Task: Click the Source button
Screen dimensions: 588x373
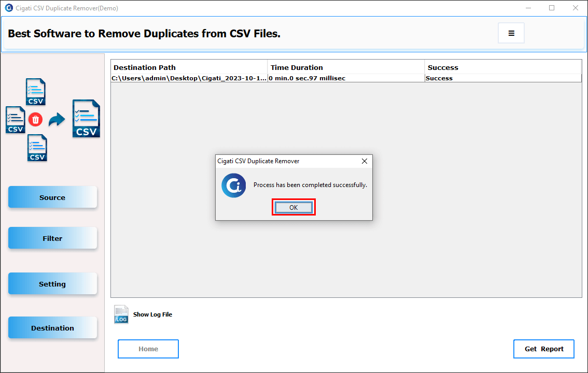Action: coord(52,197)
